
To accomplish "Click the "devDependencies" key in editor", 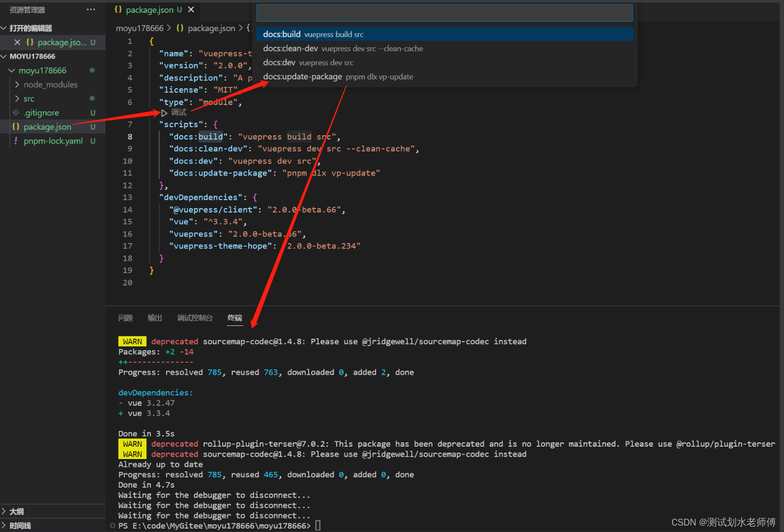I will point(203,197).
